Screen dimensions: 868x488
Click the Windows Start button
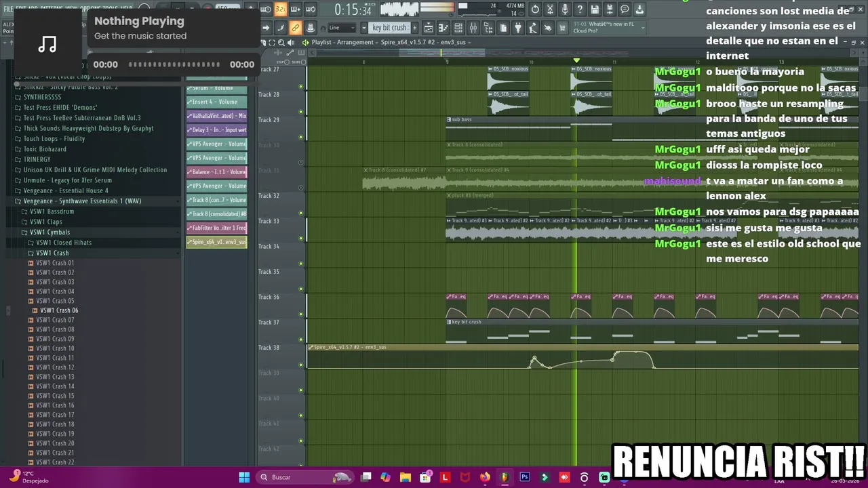(x=244, y=477)
